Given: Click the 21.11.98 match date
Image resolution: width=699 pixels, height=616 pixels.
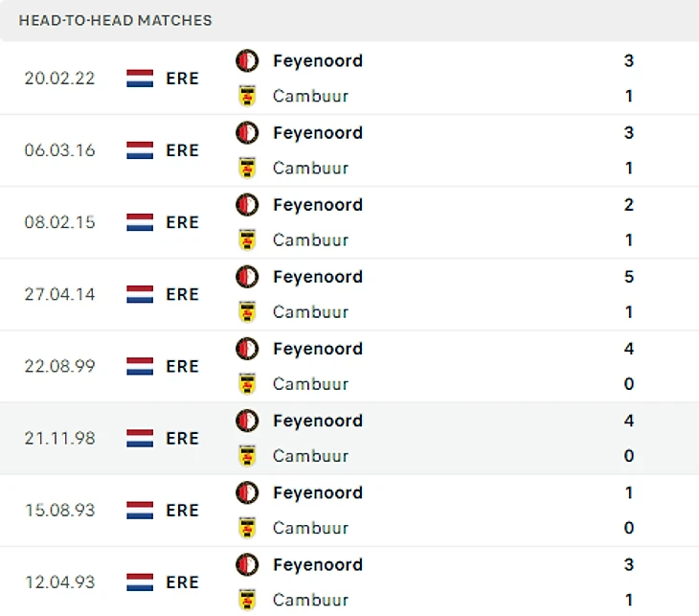Looking at the screenshot, I should tap(59, 438).
